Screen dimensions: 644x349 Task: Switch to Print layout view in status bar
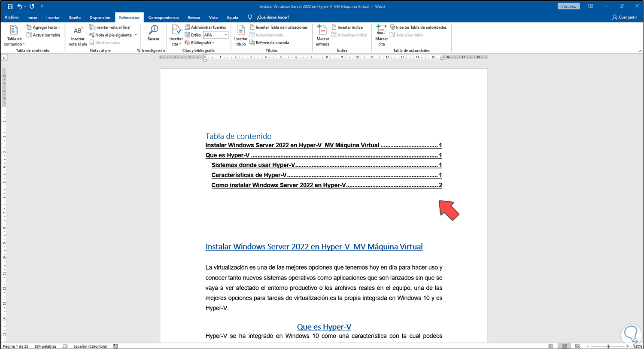tap(564, 346)
